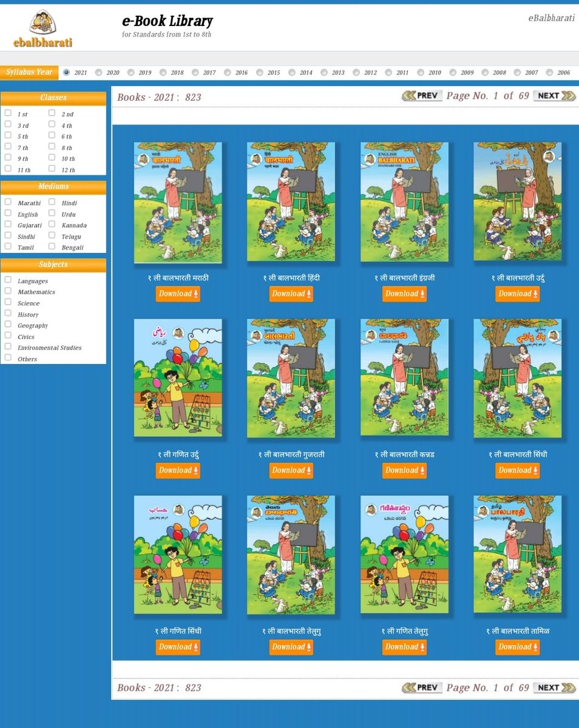Enable the 5 th class checkbox
Image resolution: width=579 pixels, height=728 pixels.
(8, 135)
